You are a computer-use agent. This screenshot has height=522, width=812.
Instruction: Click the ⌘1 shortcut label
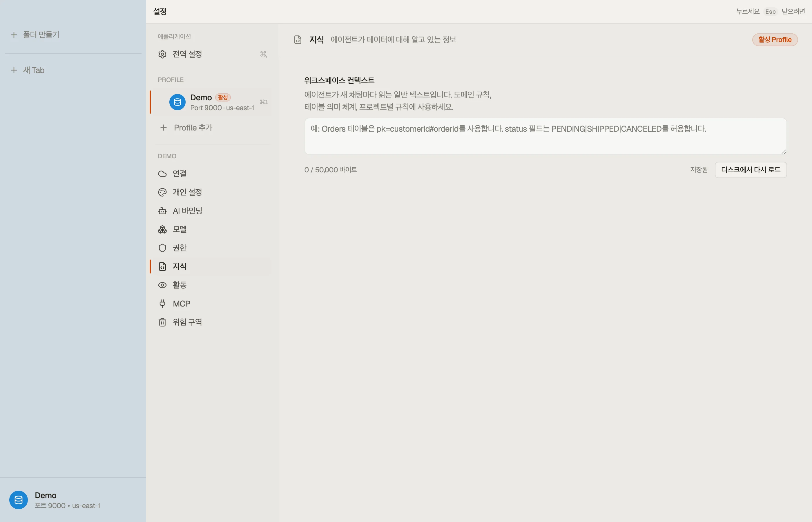pyautogui.click(x=264, y=102)
